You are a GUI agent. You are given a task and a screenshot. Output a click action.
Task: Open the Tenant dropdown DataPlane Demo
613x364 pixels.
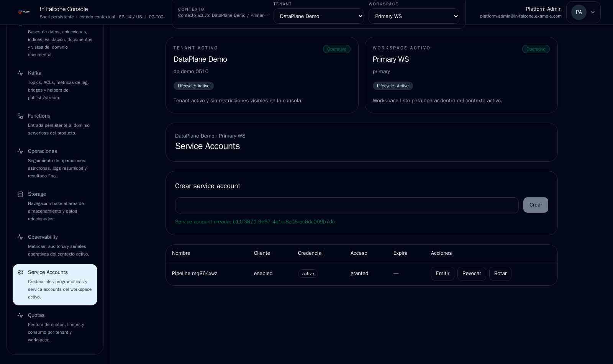[x=319, y=16]
